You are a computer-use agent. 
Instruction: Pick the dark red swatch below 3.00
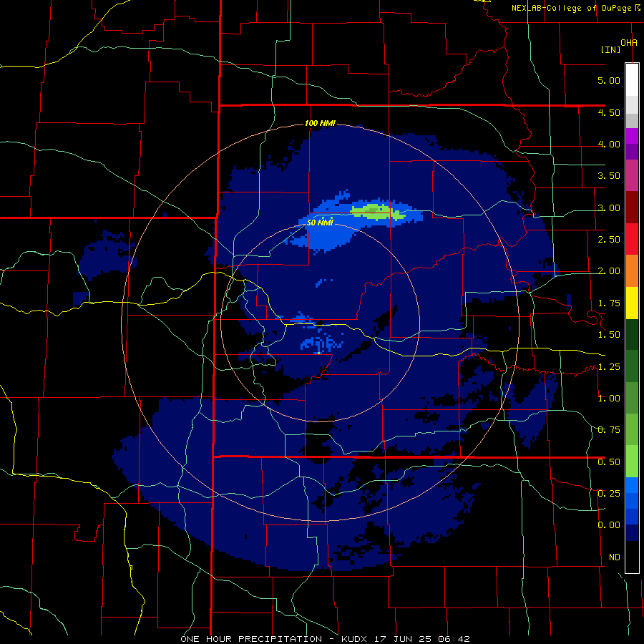click(x=632, y=208)
